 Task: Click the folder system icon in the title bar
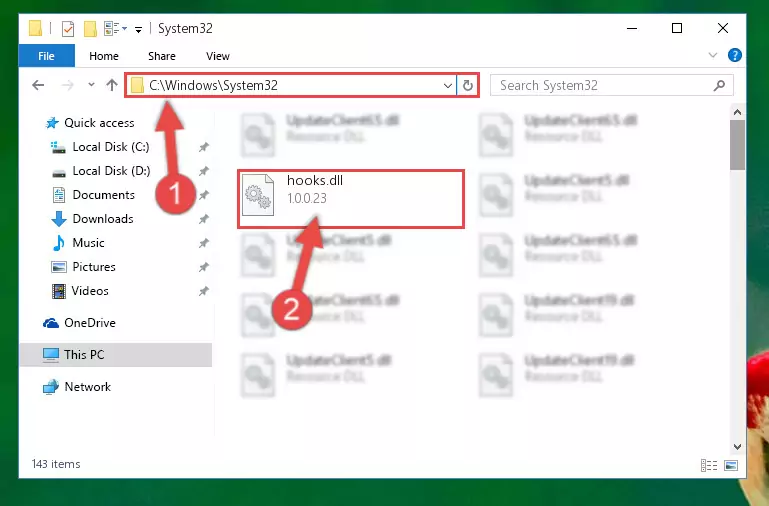tap(35, 28)
